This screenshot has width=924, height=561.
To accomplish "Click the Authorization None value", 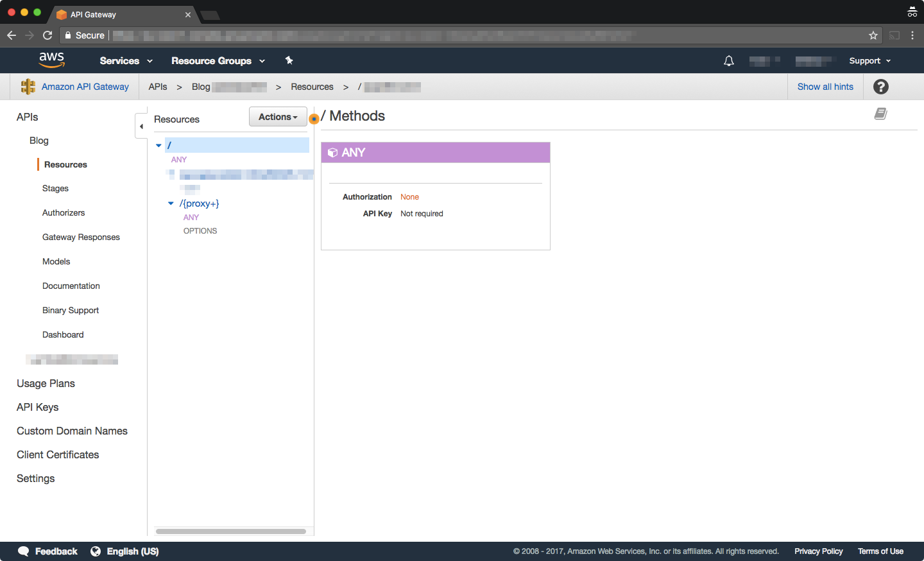I will click(x=409, y=197).
